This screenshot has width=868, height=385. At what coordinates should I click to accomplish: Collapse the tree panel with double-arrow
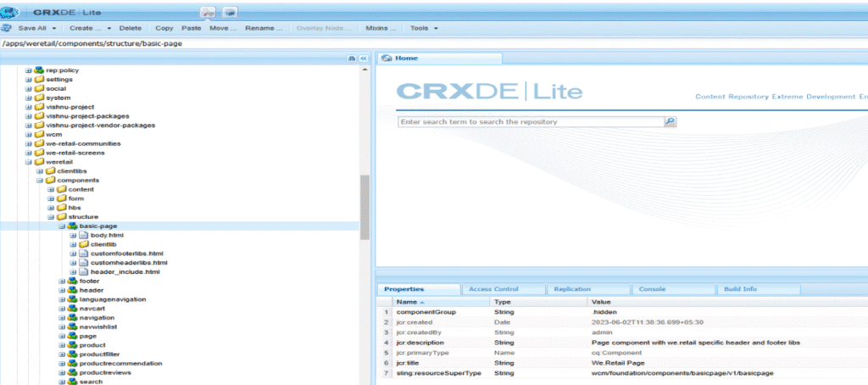point(364,59)
